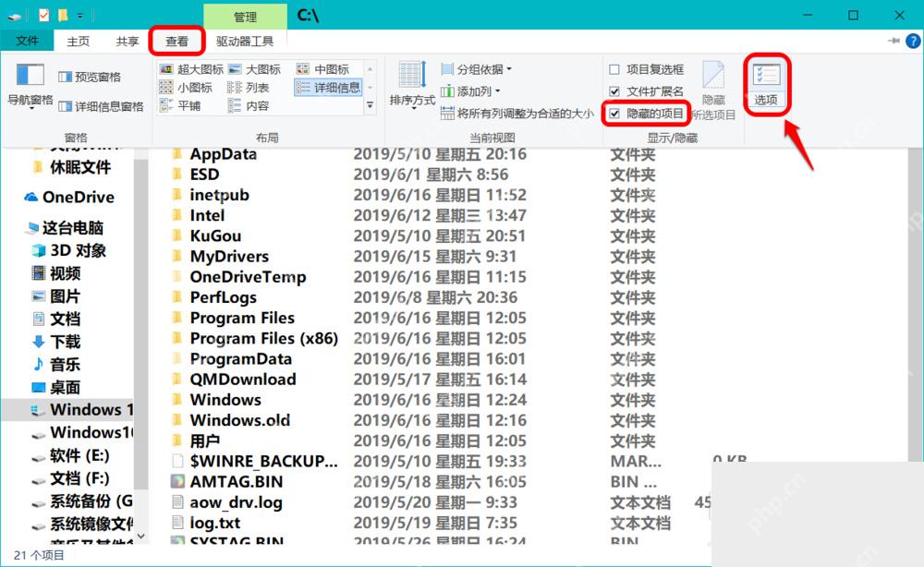Screen dimensions: 924x567
Task: Select the KuGou folder name
Action: click(215, 236)
